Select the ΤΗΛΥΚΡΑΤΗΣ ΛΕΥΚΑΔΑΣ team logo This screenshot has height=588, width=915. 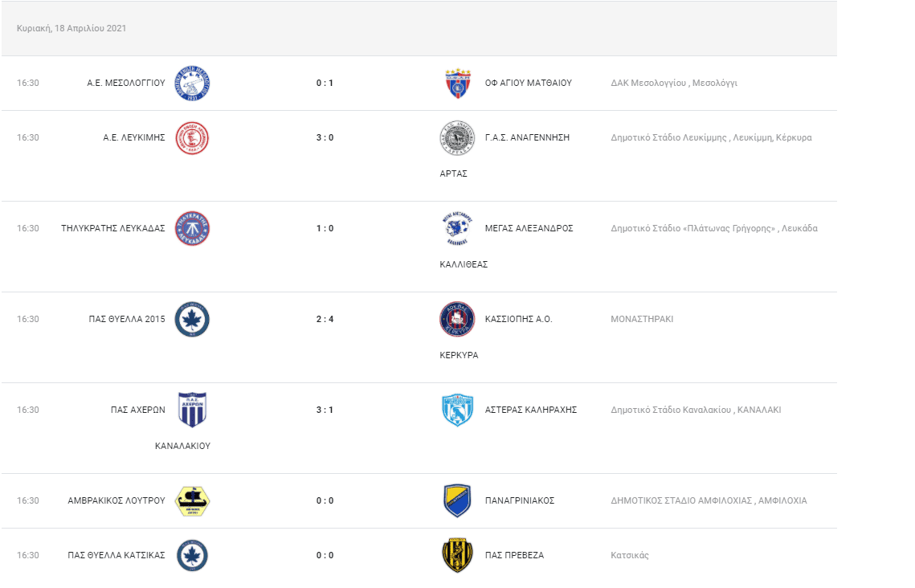pyautogui.click(x=193, y=229)
